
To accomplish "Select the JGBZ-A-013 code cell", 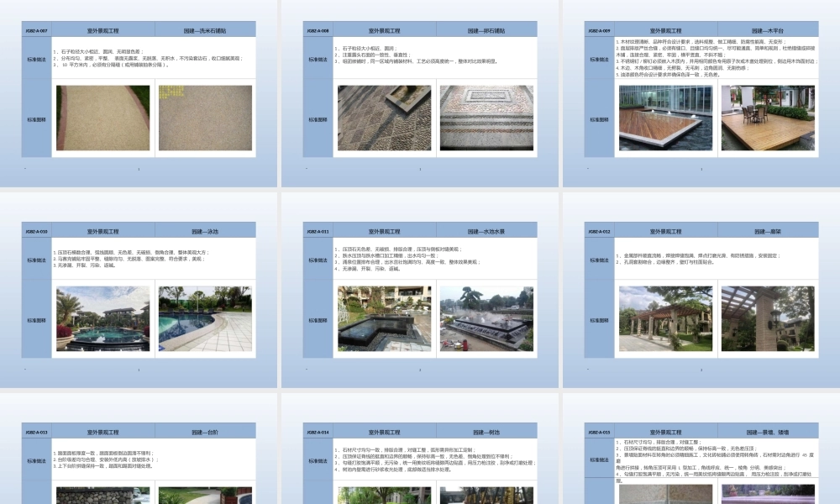I will tap(36, 432).
